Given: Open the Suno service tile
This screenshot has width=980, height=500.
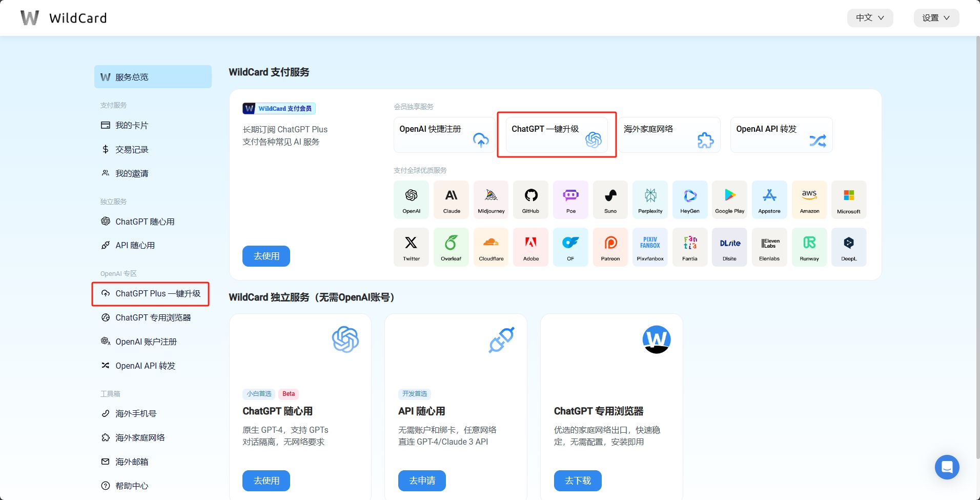Looking at the screenshot, I should coord(610,199).
